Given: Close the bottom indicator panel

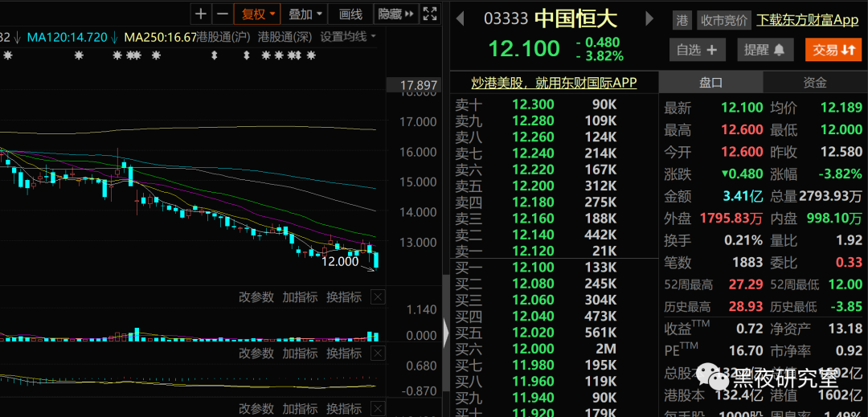Looking at the screenshot, I should point(378,410).
